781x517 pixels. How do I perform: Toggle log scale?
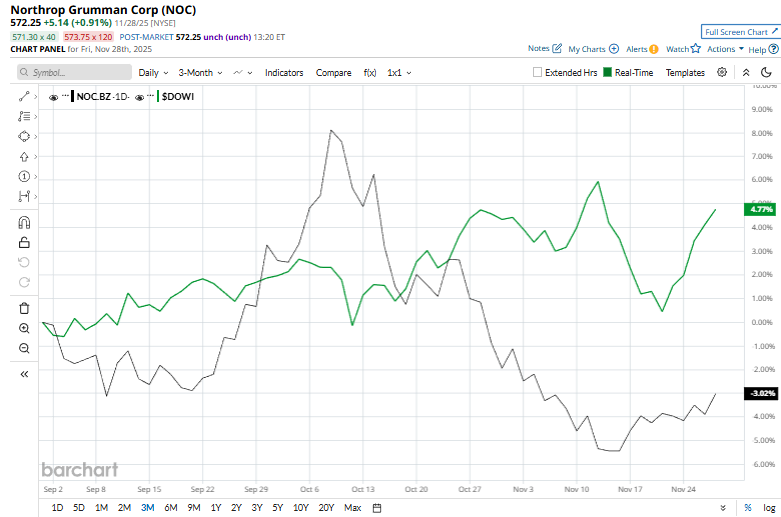(769, 508)
